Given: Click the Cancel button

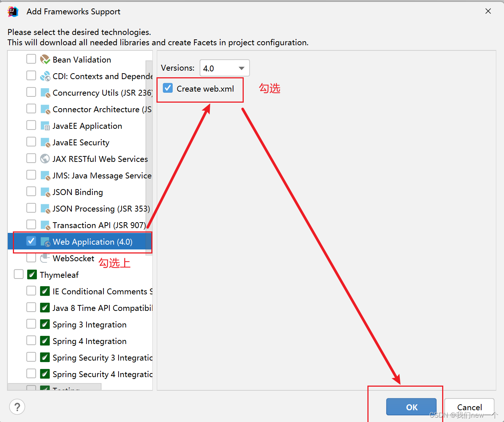Looking at the screenshot, I should pos(469,407).
